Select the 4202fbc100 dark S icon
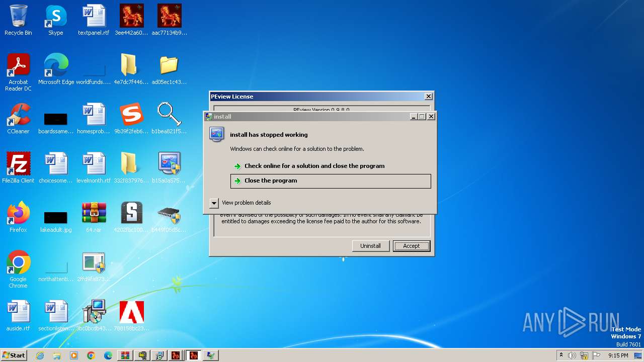Viewport: 644px width, 362px height. pyautogui.click(x=131, y=217)
